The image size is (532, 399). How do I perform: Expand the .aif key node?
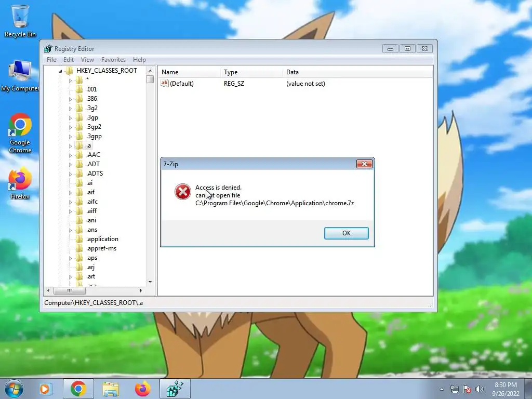[70, 193]
